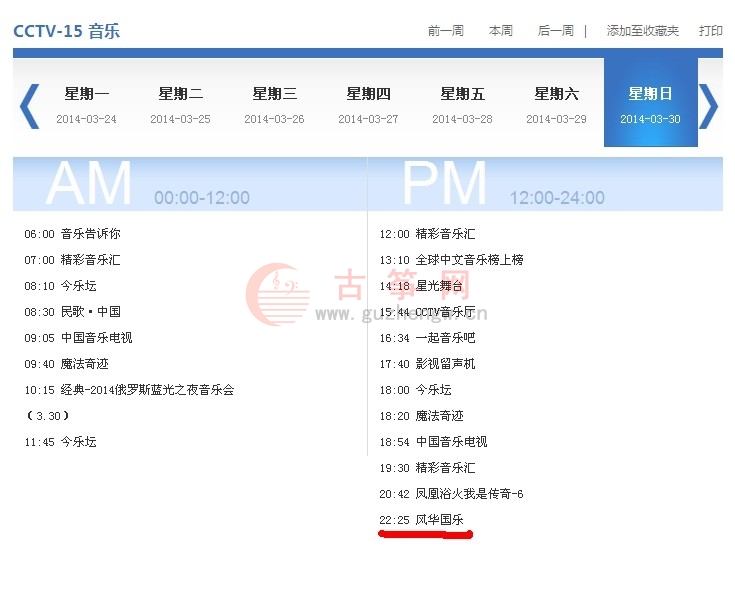
Task: Click the 15:44 CCTV音乐厅 program
Action: point(428,312)
